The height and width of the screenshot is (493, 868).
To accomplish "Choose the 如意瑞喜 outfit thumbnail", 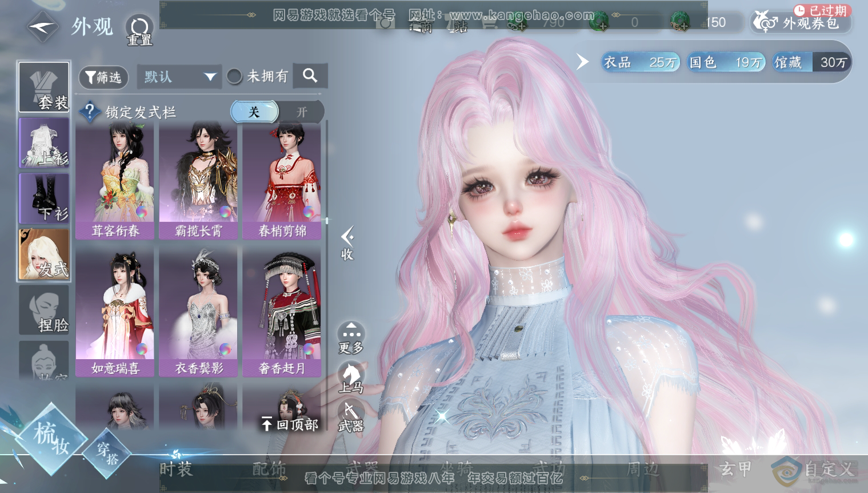I will pos(115,312).
